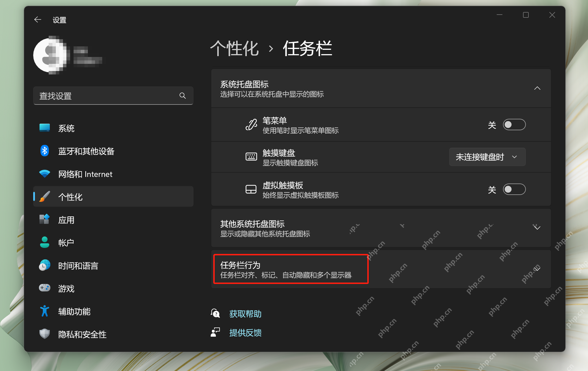Open the 未连接键盘时 dropdown
The width and height of the screenshot is (588, 371).
[487, 157]
